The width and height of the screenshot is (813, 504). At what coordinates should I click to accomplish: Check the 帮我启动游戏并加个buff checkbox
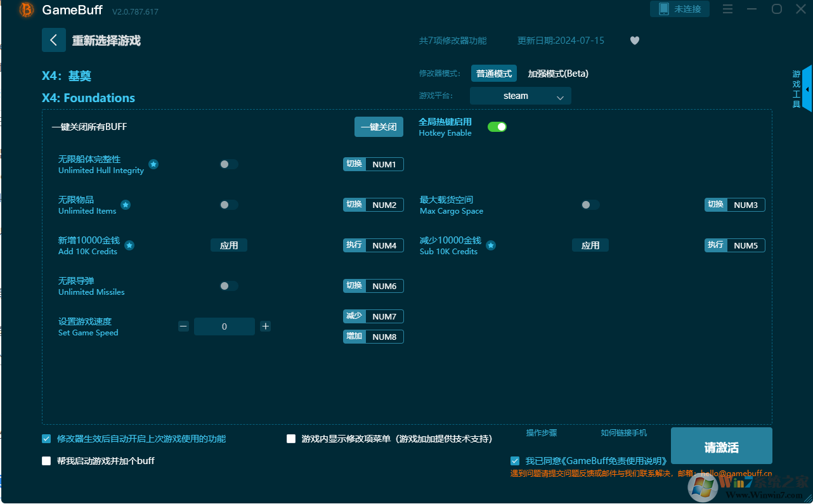(x=46, y=461)
